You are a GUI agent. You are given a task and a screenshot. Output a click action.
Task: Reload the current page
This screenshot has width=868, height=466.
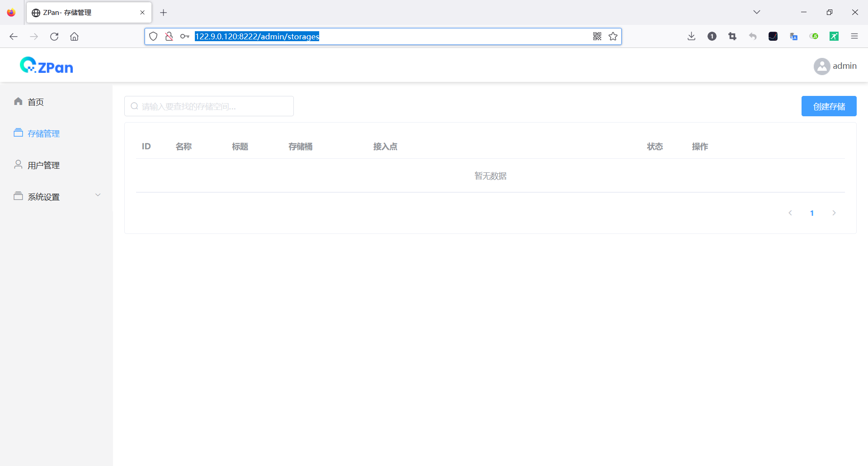coord(54,36)
